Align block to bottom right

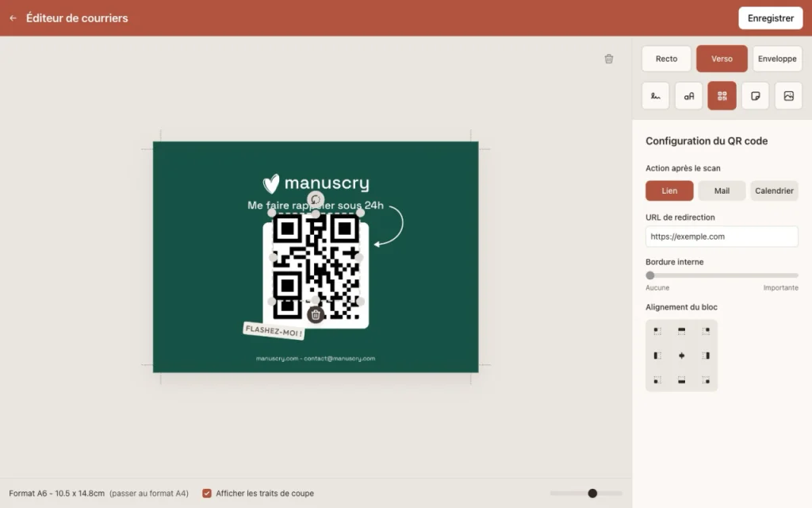pyautogui.click(x=706, y=380)
